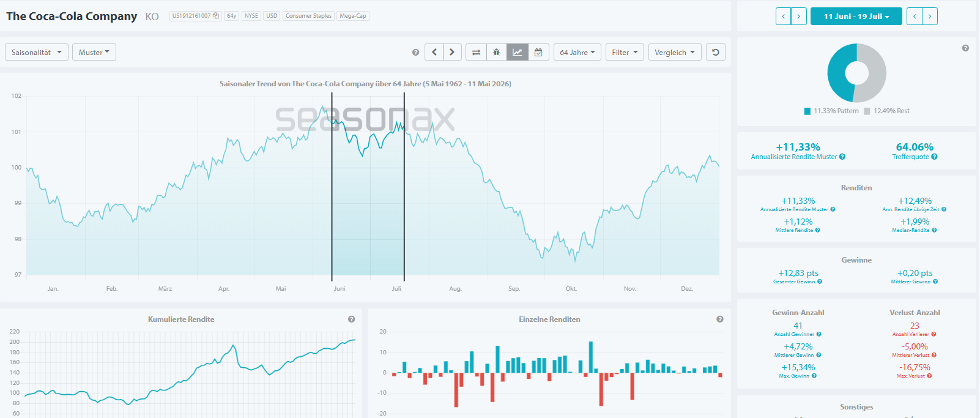Click the NYSE exchange tag

251,16
